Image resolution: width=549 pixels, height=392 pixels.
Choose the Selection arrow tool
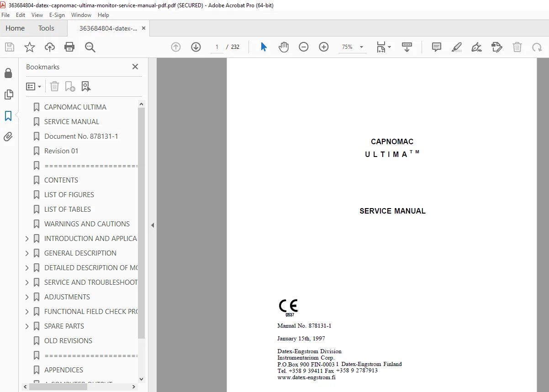[264, 47]
